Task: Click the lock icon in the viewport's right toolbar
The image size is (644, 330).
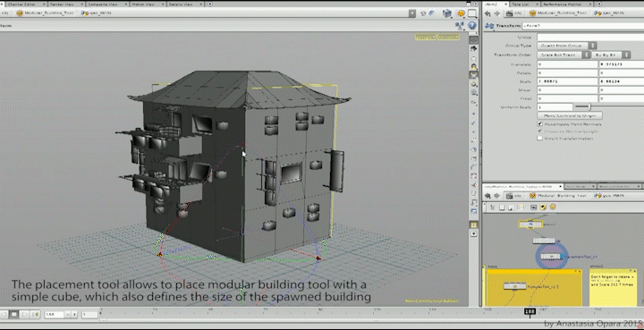Action: pyautogui.click(x=473, y=66)
